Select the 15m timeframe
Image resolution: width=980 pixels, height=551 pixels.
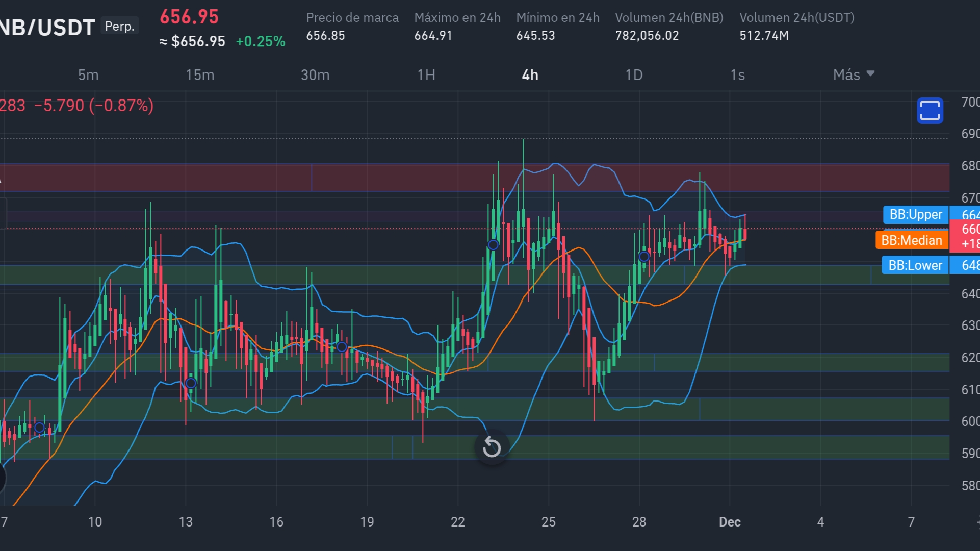[x=200, y=75]
